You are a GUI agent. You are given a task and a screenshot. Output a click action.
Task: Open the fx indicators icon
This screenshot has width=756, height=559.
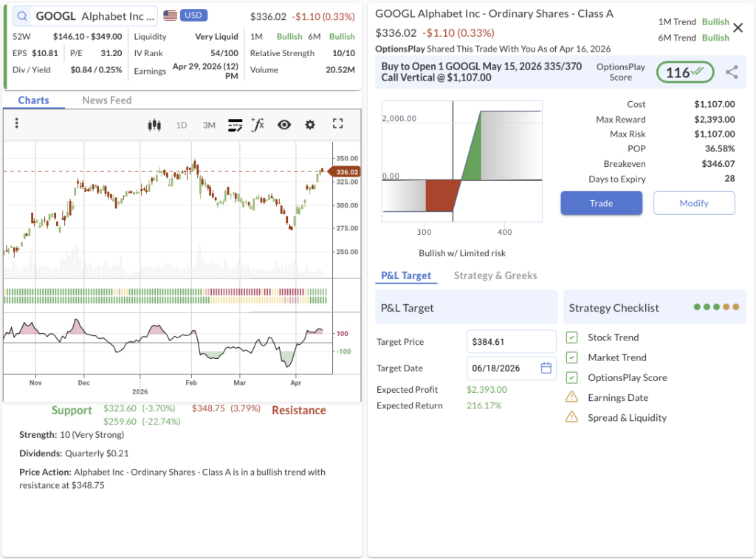[x=258, y=124]
